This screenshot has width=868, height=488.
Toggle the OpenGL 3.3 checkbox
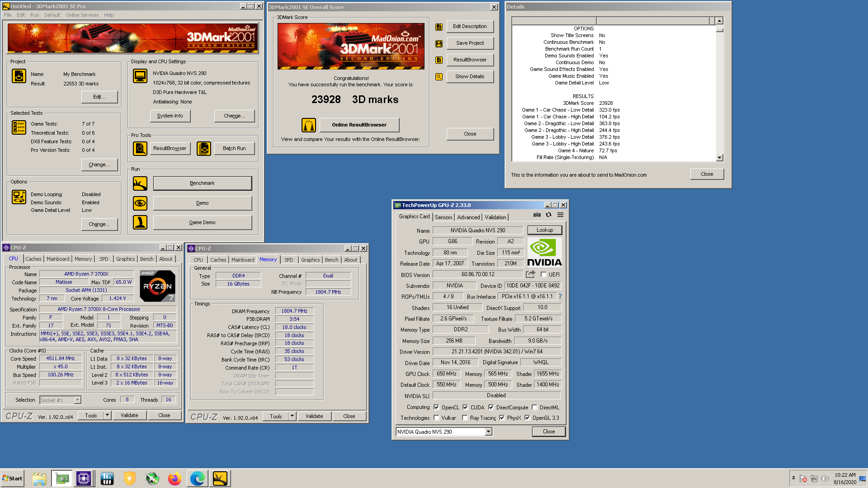[x=527, y=418]
